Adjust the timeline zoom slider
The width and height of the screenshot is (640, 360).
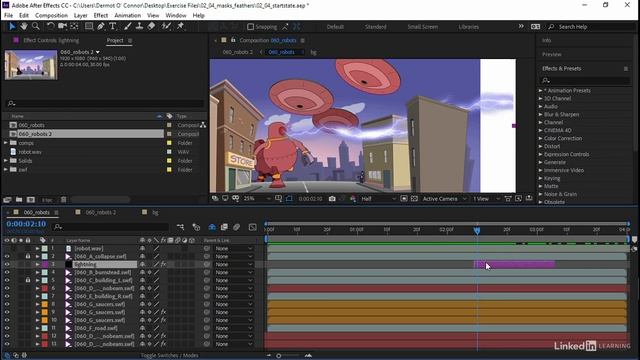point(279,356)
